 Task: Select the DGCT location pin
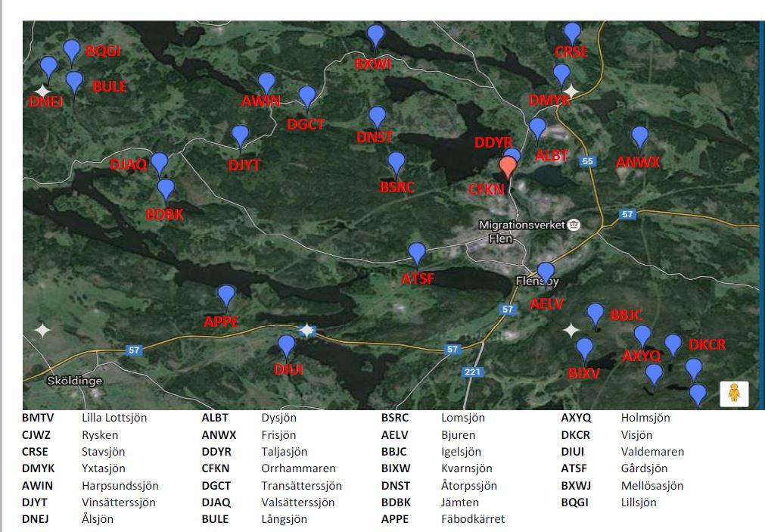(306, 97)
